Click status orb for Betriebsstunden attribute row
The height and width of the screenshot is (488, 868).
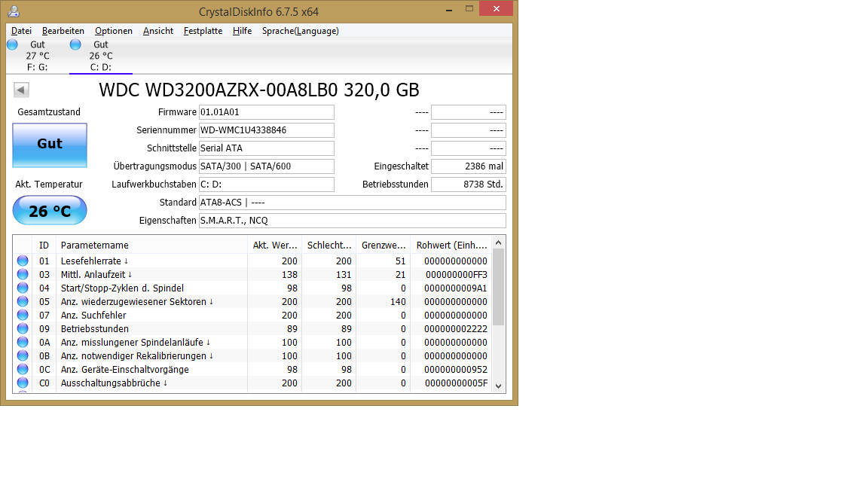(x=23, y=328)
